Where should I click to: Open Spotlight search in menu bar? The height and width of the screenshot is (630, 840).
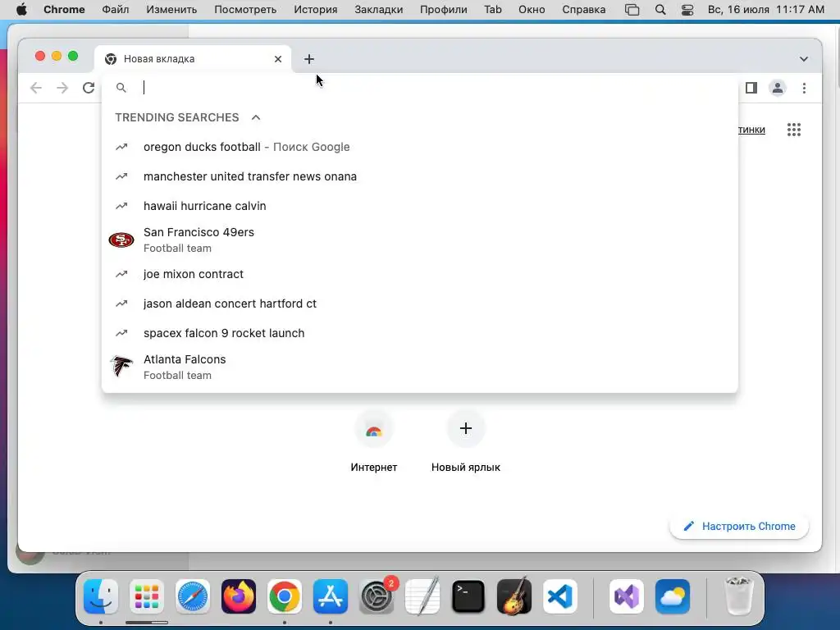point(660,9)
